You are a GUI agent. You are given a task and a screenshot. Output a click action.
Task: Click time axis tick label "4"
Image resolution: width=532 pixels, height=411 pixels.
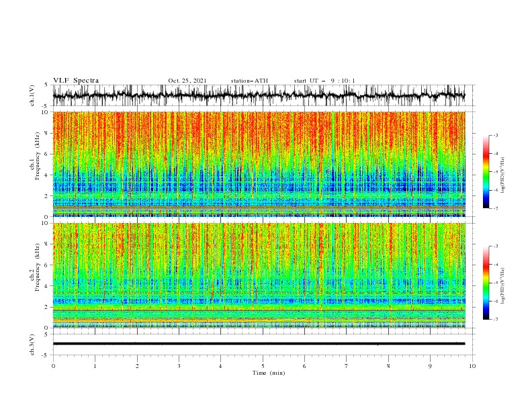point(220,366)
